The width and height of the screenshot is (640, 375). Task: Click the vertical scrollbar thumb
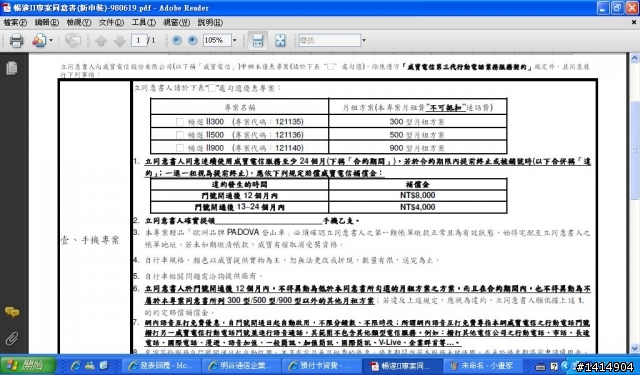(x=634, y=150)
